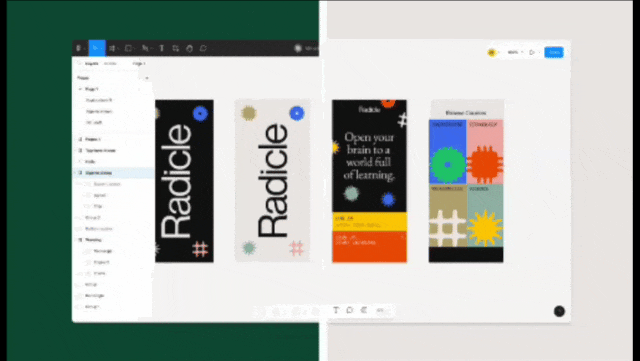
Task: Click the blue Share button
Action: (554, 52)
